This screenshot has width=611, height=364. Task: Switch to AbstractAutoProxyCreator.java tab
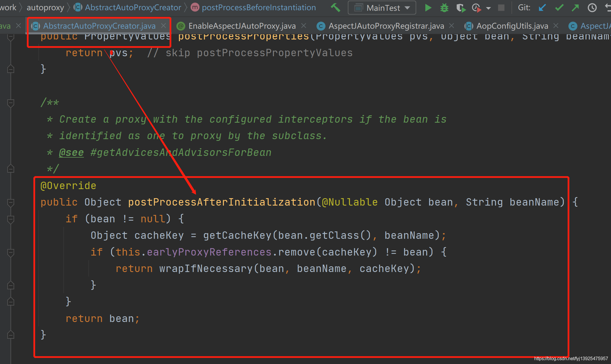(99, 26)
